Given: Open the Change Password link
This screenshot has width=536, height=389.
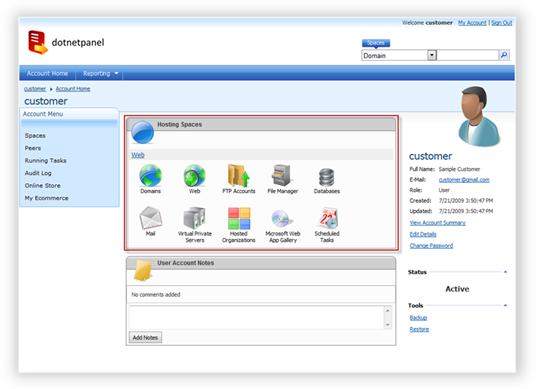Looking at the screenshot, I should [431, 245].
